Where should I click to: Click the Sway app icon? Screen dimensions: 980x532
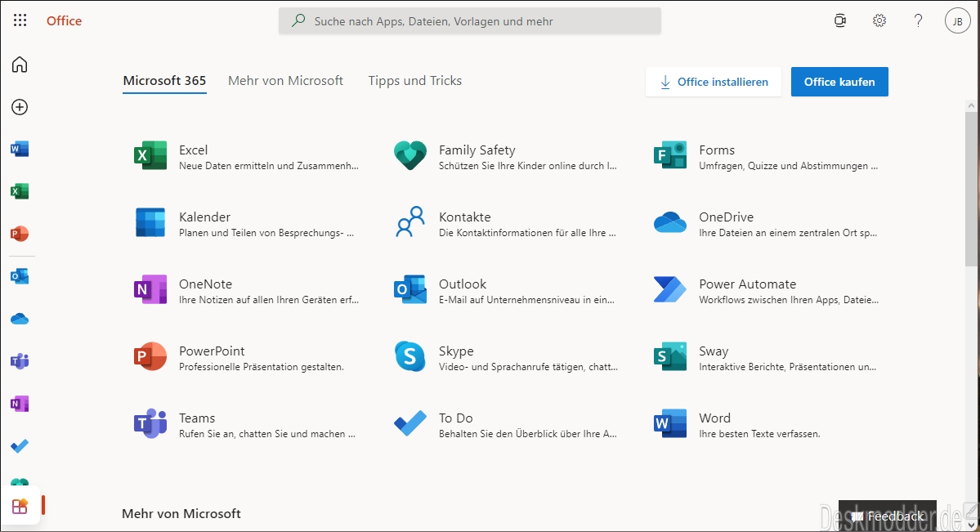670,356
